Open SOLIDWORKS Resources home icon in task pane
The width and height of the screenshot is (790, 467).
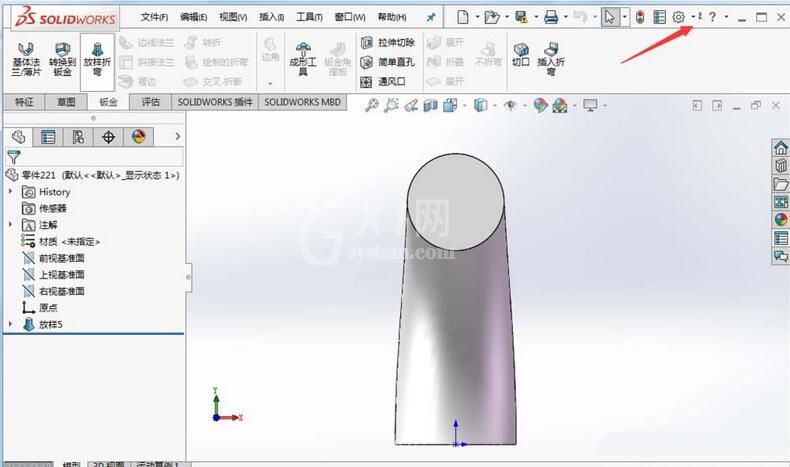780,148
